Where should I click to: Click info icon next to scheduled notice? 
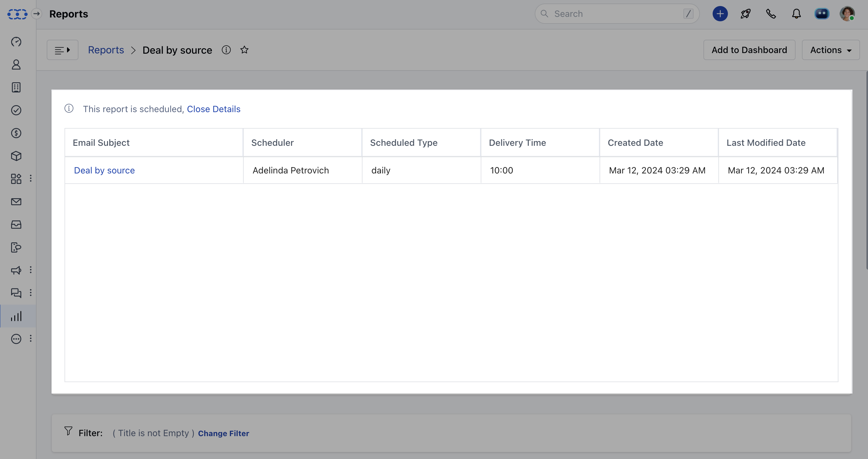pyautogui.click(x=69, y=109)
